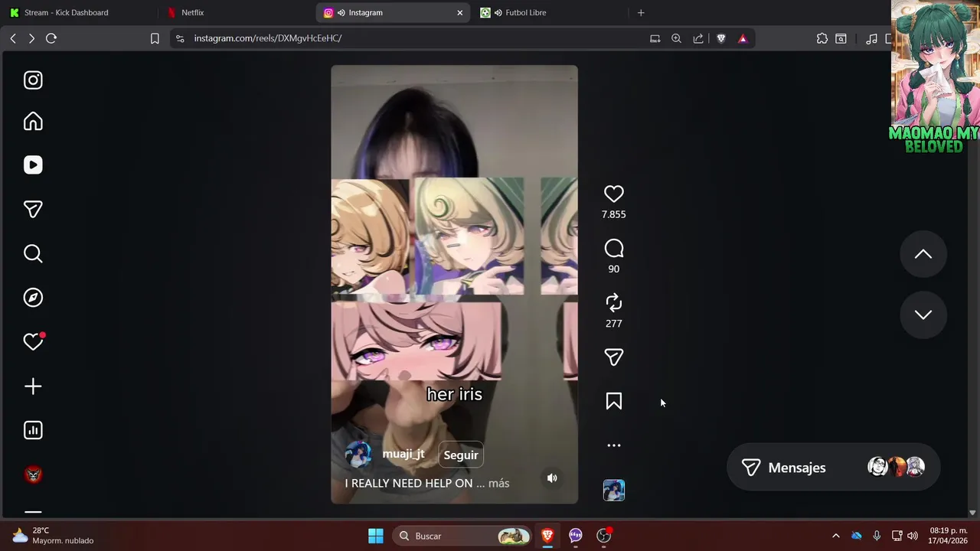
Task: Go back in browser history
Action: (x=13, y=38)
